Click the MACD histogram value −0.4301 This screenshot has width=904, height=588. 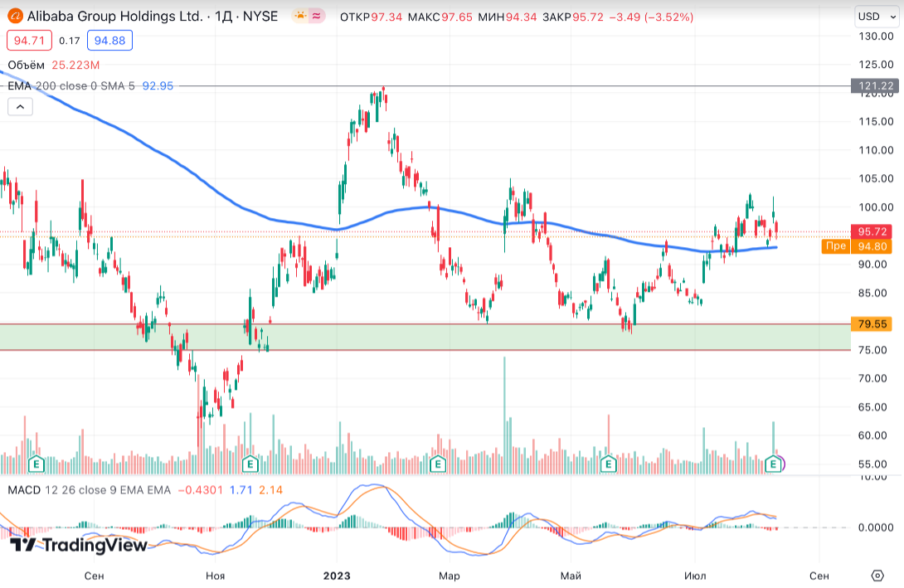point(201,490)
